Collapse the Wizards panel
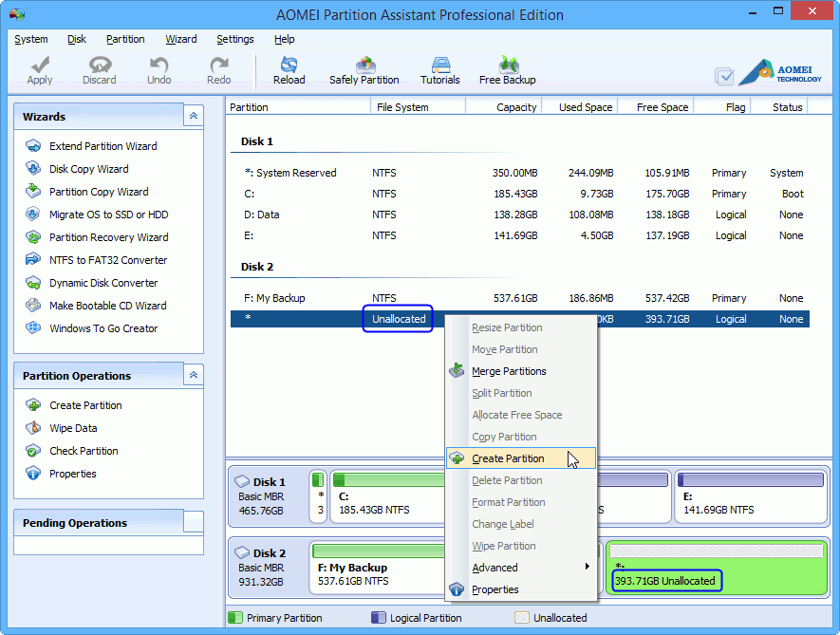 [x=194, y=116]
